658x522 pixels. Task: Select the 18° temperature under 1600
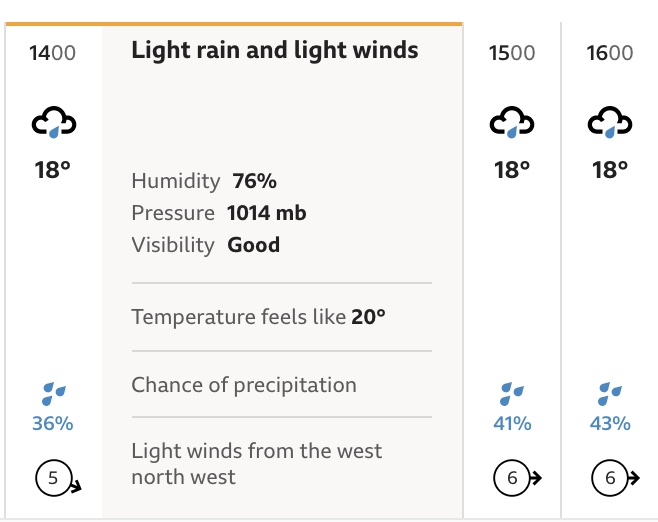click(x=610, y=170)
